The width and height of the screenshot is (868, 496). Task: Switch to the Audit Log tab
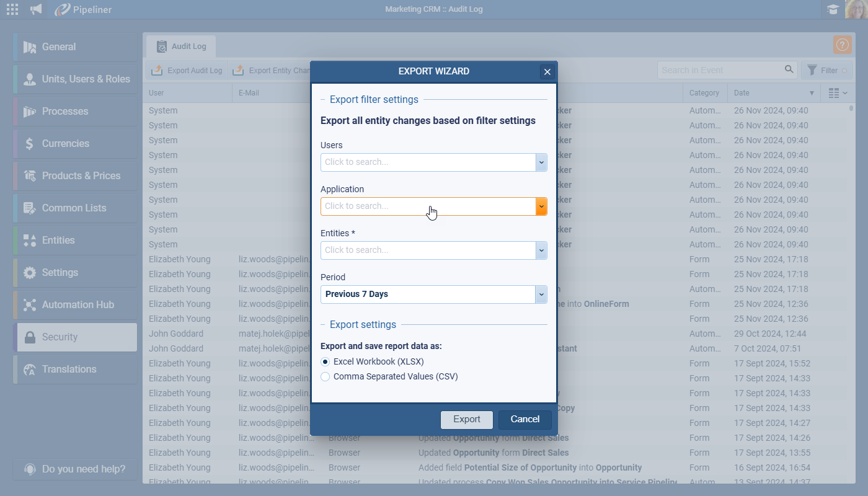tap(181, 46)
